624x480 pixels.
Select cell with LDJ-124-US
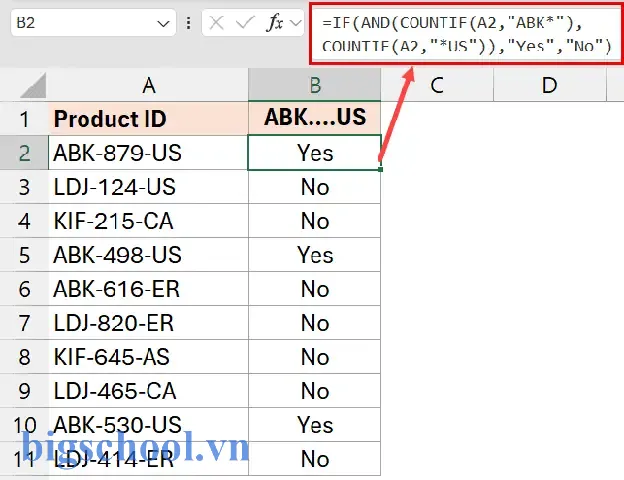point(148,187)
